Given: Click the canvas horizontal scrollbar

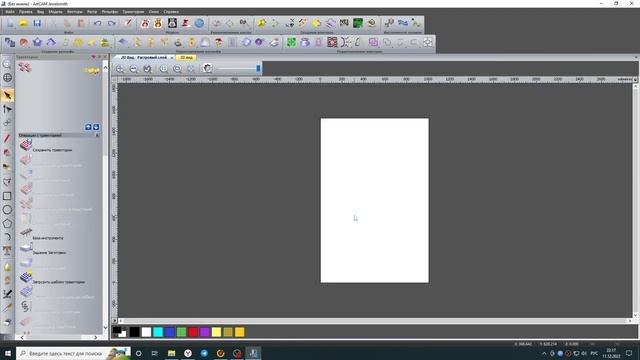Looking at the screenshot, I should [x=374, y=321].
